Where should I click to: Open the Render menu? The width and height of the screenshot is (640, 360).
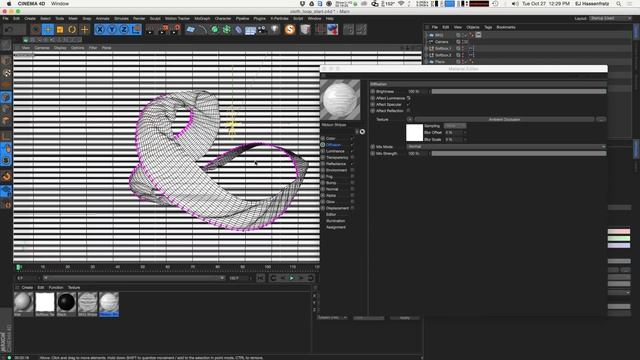click(139, 18)
